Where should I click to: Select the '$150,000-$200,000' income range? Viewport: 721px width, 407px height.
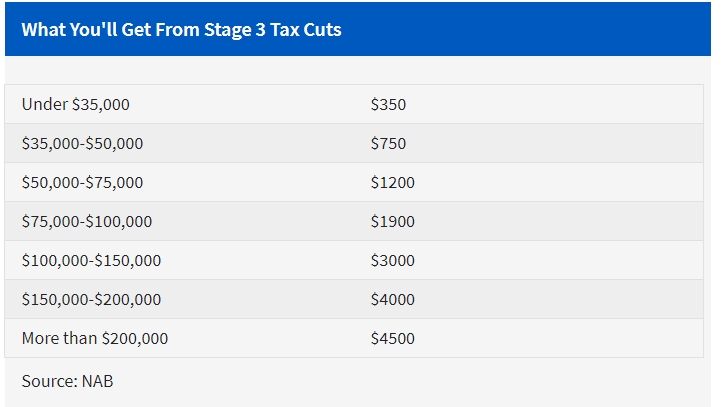point(91,299)
